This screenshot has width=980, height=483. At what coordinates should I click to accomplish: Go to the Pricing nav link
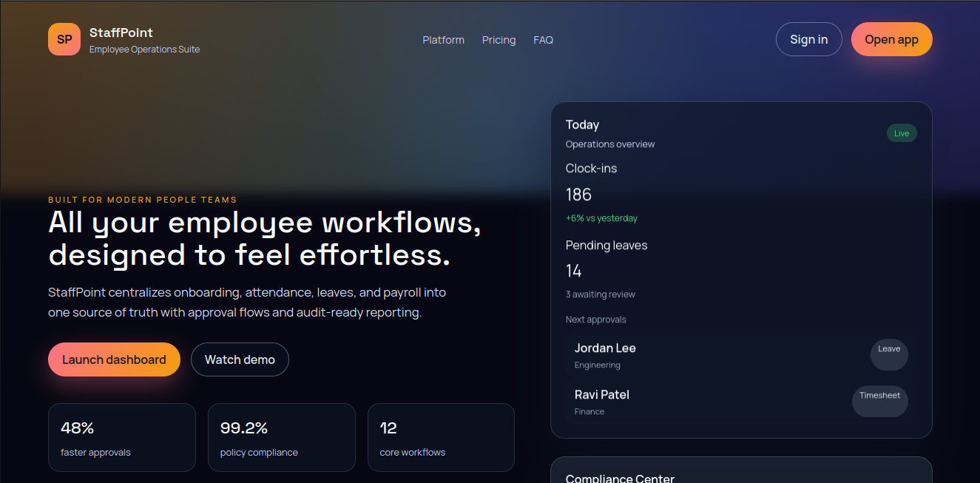[x=499, y=40]
